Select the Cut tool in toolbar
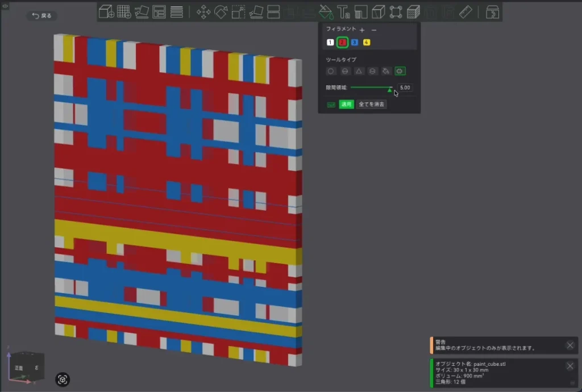Viewport: 582px width, 392px height. point(273,12)
